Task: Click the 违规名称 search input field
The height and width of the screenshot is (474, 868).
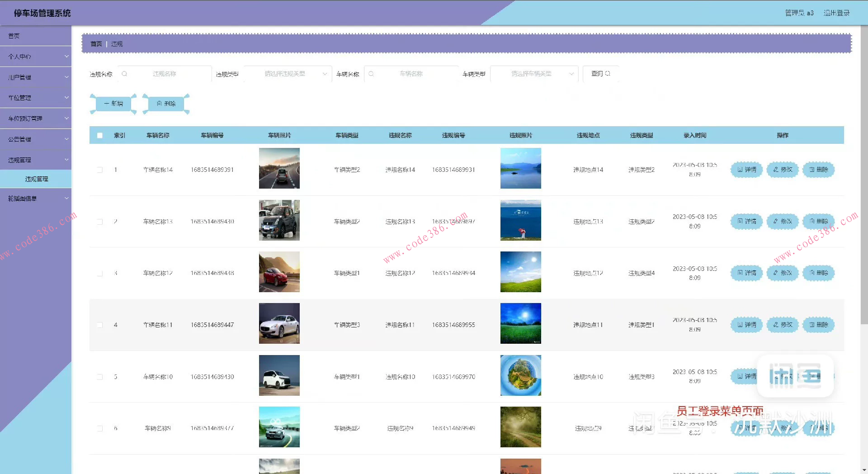Action: point(165,74)
